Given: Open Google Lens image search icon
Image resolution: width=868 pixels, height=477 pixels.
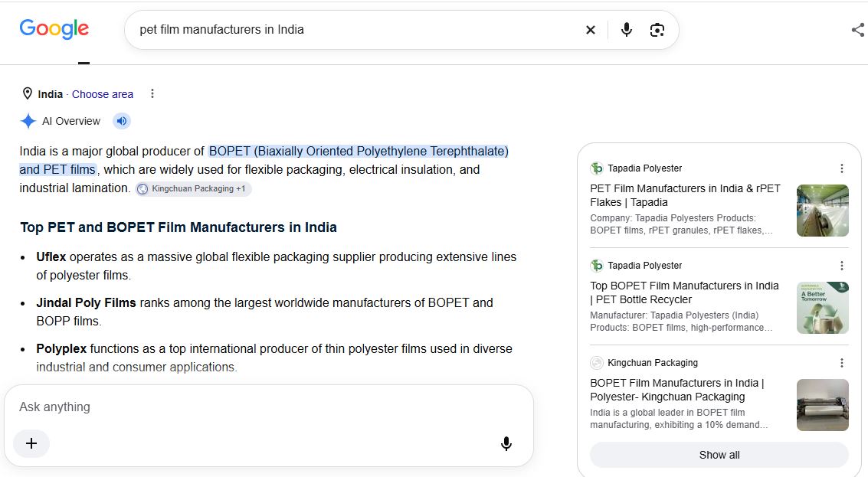Looking at the screenshot, I should (657, 30).
